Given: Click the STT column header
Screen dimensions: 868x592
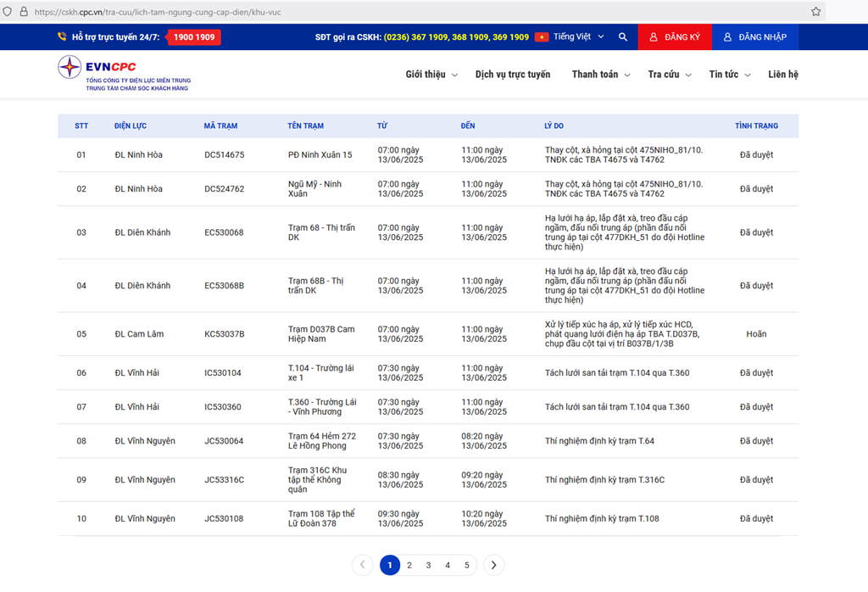Looking at the screenshot, I should [x=81, y=126].
